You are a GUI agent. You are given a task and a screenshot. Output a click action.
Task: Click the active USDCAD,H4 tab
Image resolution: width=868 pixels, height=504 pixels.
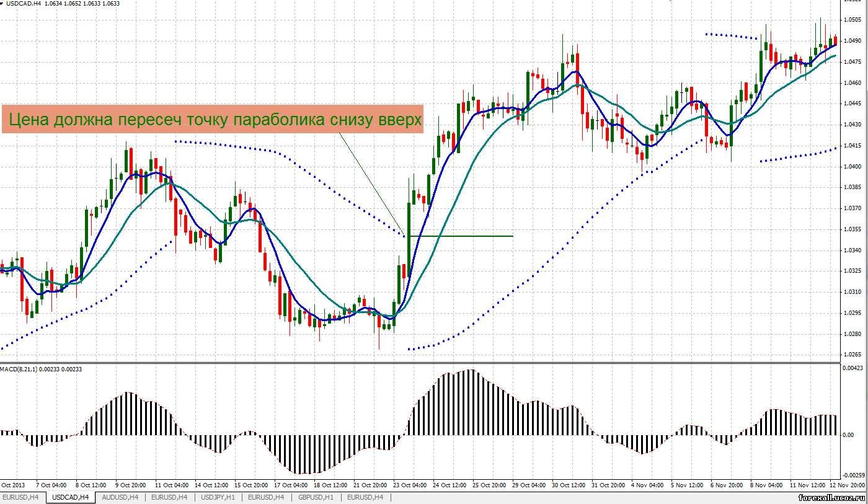coord(71,497)
